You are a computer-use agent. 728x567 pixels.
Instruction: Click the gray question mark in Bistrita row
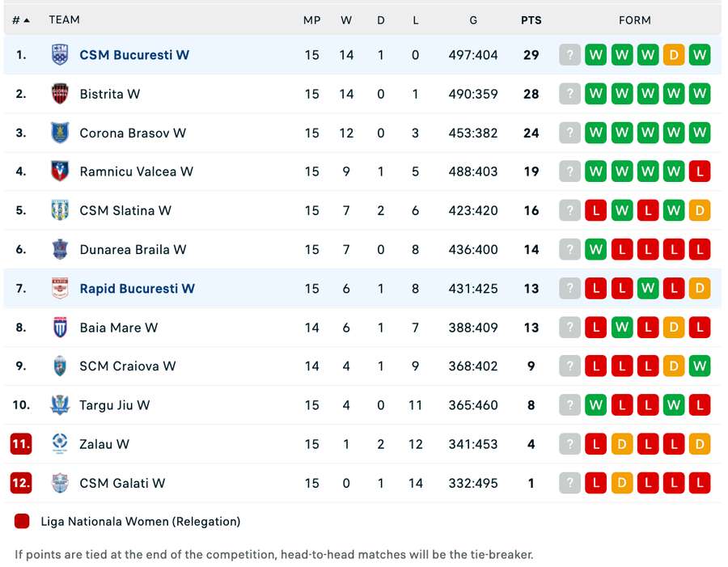(569, 94)
